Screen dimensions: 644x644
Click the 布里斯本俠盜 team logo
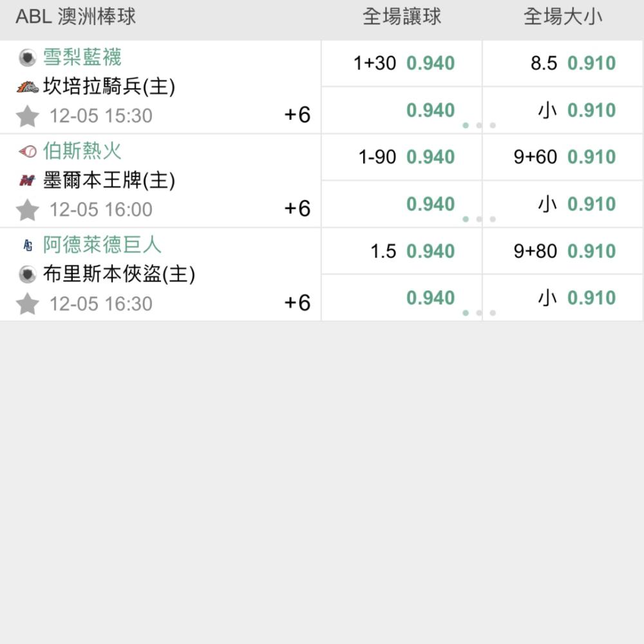click(x=28, y=274)
